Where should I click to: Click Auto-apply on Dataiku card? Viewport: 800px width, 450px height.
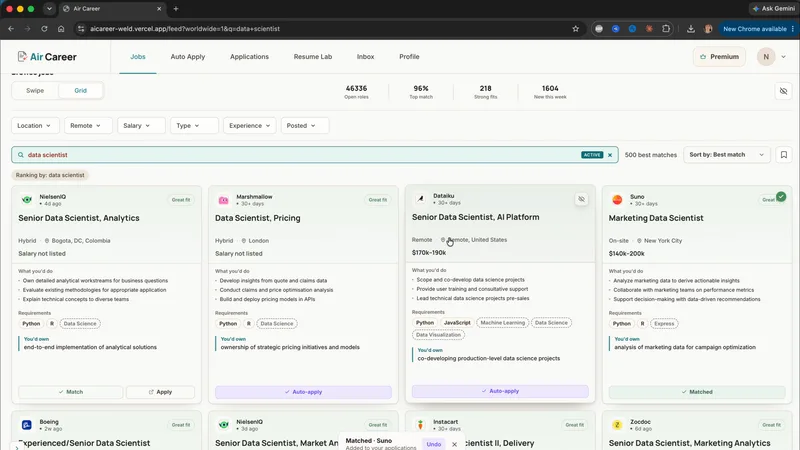point(500,391)
